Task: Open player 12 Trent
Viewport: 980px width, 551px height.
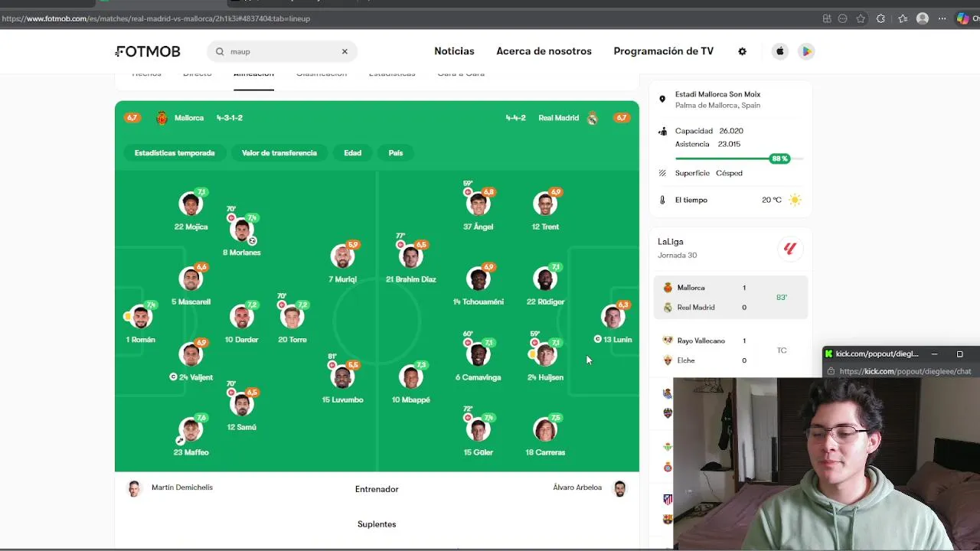Action: point(545,210)
